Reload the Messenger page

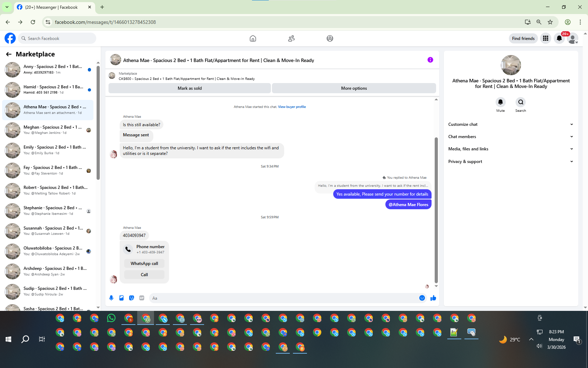pyautogui.click(x=33, y=22)
